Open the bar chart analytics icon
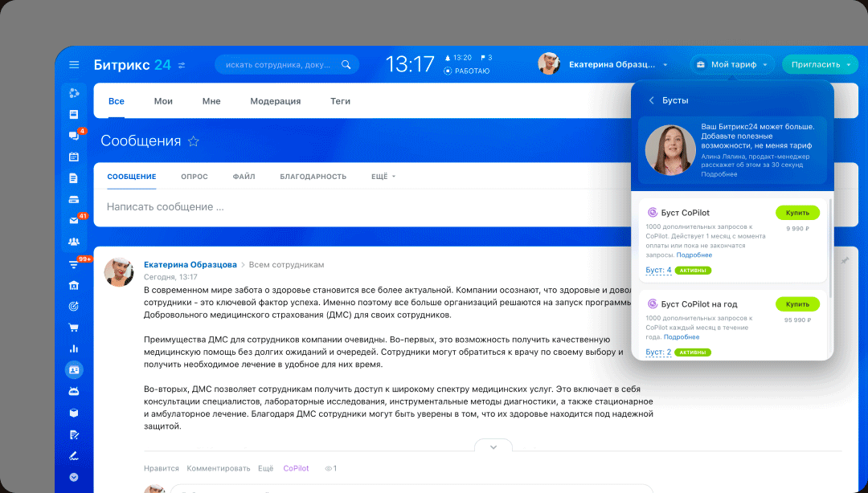Image resolution: width=868 pixels, height=493 pixels. (x=74, y=348)
